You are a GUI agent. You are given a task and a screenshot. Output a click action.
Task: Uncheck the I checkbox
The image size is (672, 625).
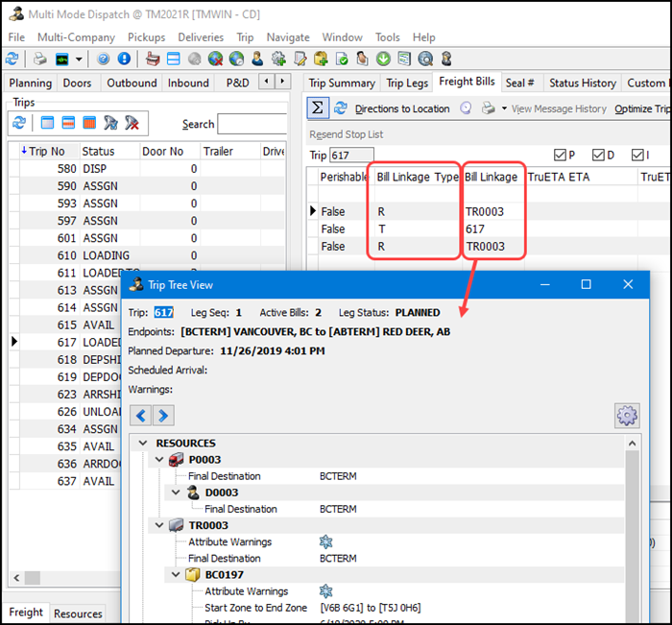[638, 155]
